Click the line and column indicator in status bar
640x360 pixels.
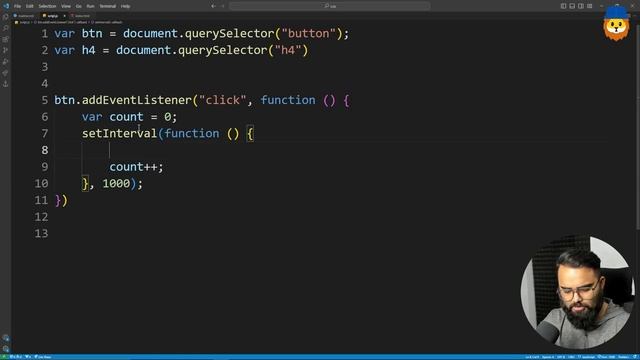coord(532,357)
